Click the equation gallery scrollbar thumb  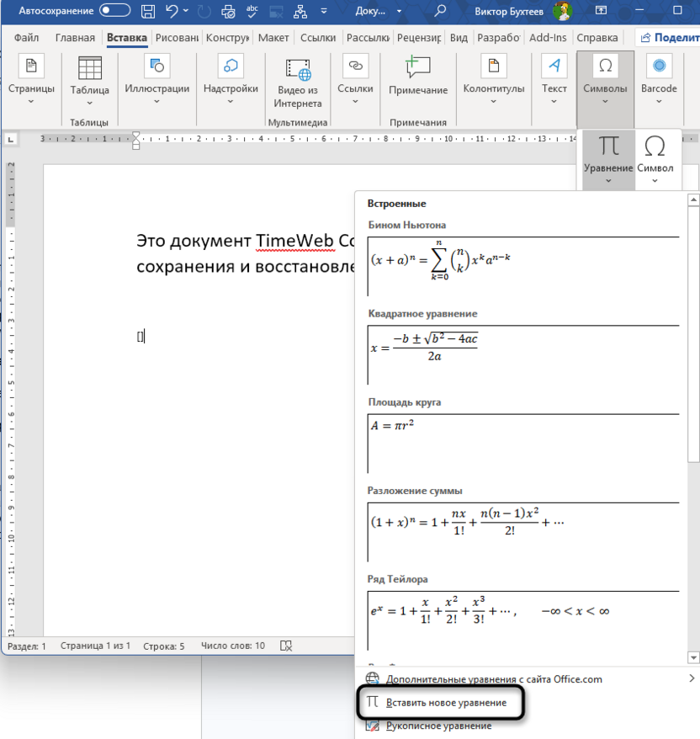click(693, 335)
